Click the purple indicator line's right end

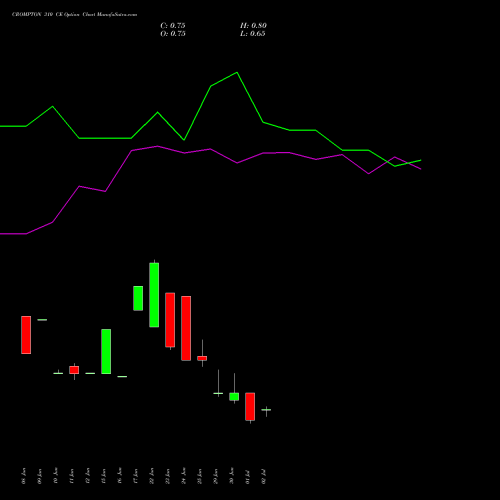(x=420, y=169)
